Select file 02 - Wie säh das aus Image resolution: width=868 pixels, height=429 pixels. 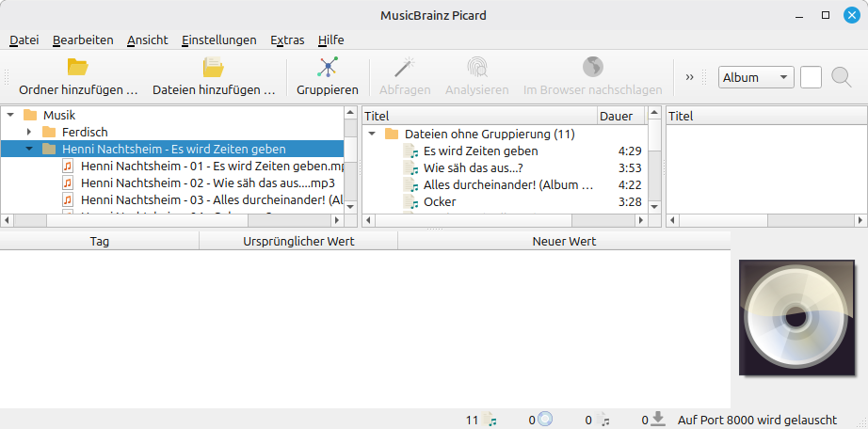(x=207, y=183)
